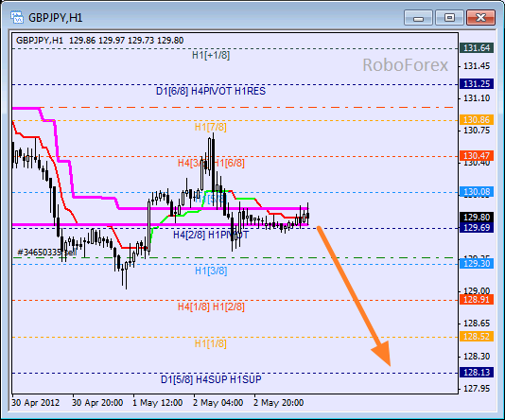Viewport: 505px width, 420px height.
Task: Minimize the GBPJPY,H1 chart window
Action: pyautogui.click(x=418, y=17)
